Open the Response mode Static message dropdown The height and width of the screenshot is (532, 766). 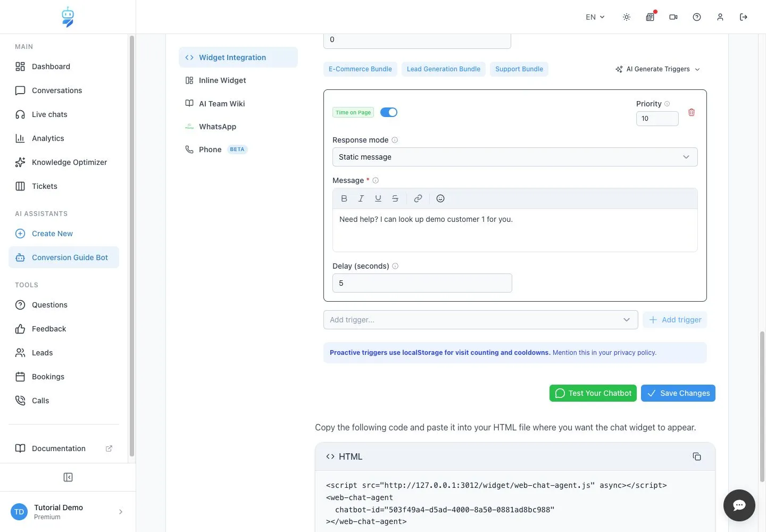(515, 157)
